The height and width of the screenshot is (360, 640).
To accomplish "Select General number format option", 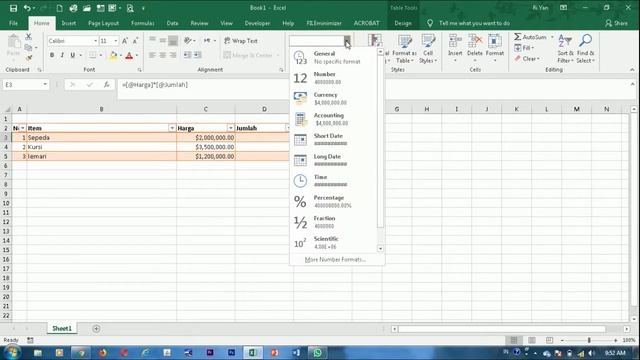I will point(333,58).
